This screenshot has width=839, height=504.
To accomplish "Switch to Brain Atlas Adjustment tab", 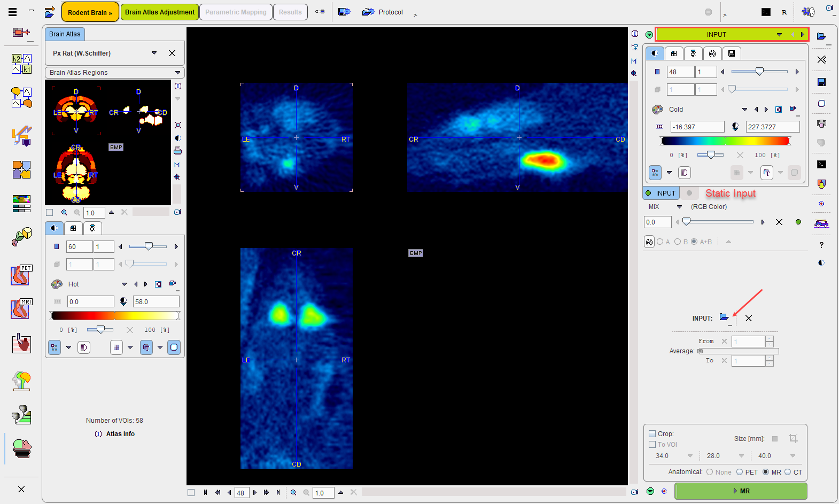I will point(160,12).
